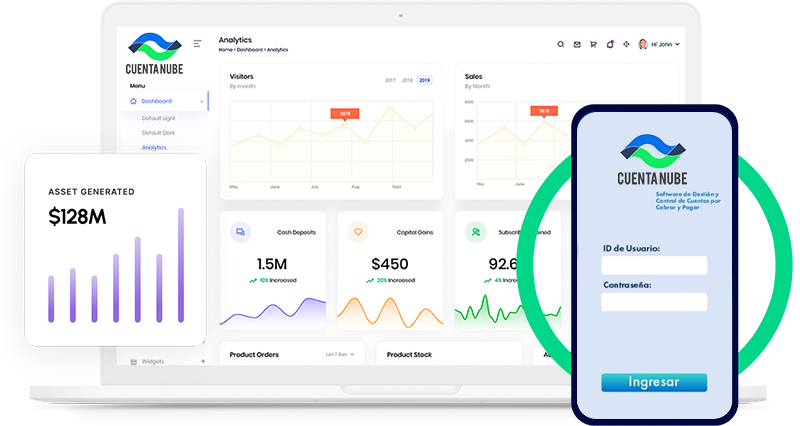800x426 pixels.
Task: Open the Last 7 days dropdown
Action: (340, 354)
